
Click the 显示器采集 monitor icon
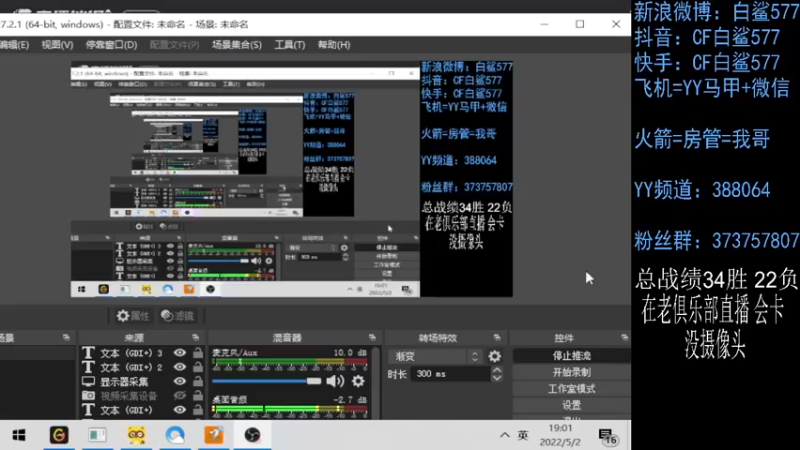pyautogui.click(x=88, y=382)
